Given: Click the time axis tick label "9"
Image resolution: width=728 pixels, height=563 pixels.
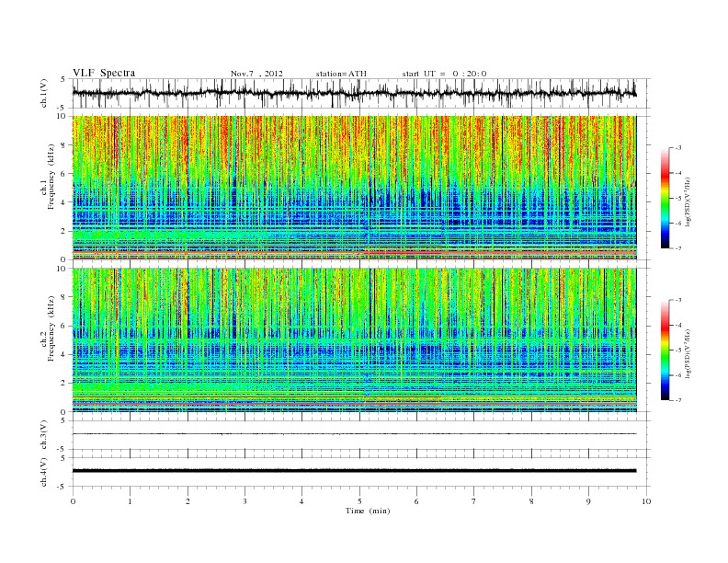Looking at the screenshot, I should tap(588, 501).
